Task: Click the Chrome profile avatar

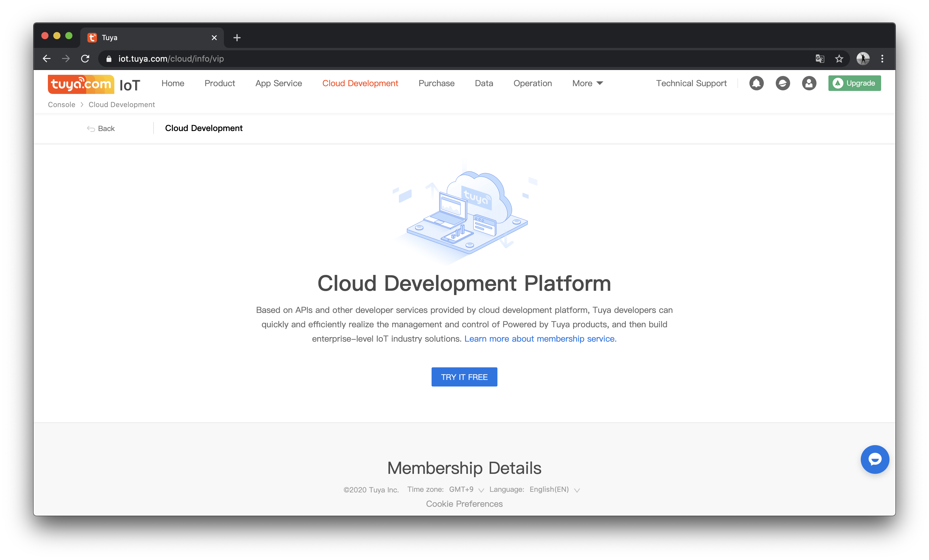Action: click(863, 59)
